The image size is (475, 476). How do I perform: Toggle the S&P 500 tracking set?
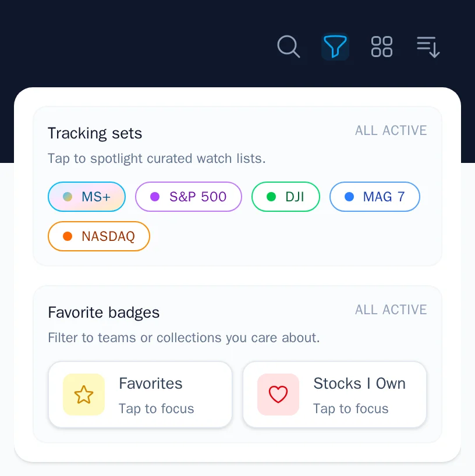tap(188, 197)
